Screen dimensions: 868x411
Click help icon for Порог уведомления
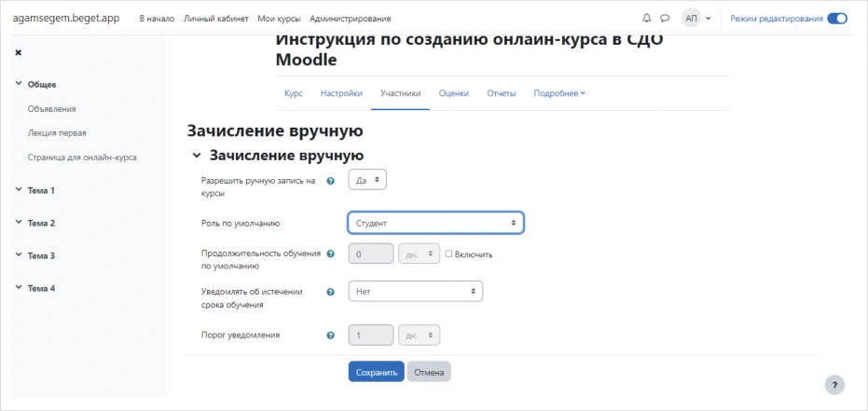(x=331, y=336)
